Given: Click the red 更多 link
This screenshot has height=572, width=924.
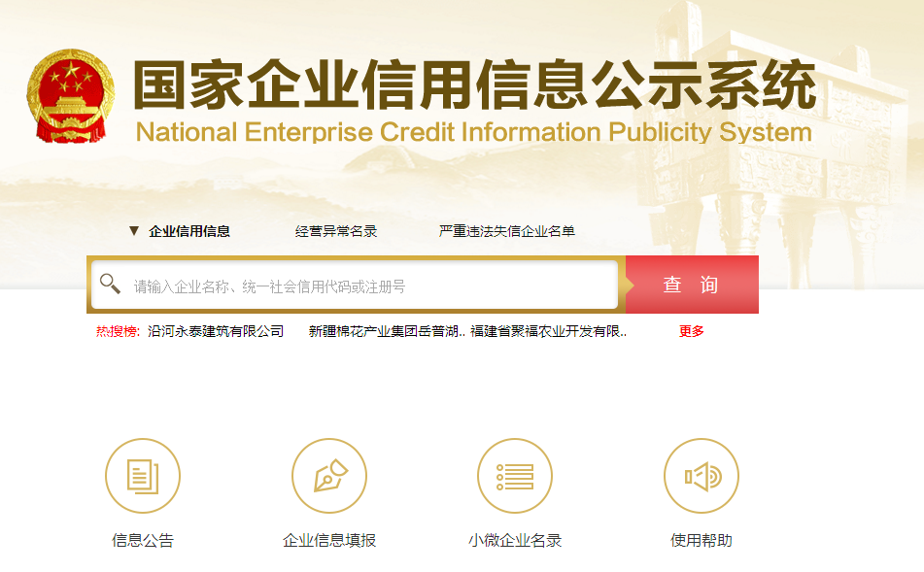Looking at the screenshot, I should pos(691,332).
